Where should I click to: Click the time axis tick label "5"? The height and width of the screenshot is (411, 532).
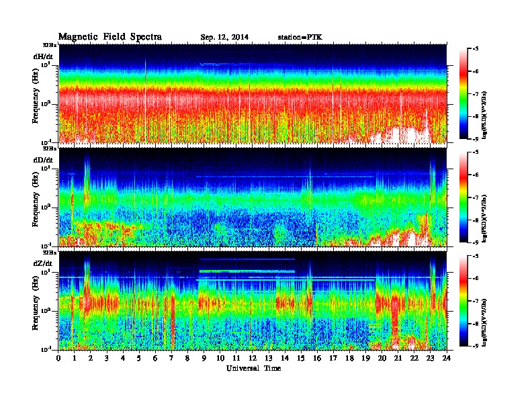(x=139, y=358)
